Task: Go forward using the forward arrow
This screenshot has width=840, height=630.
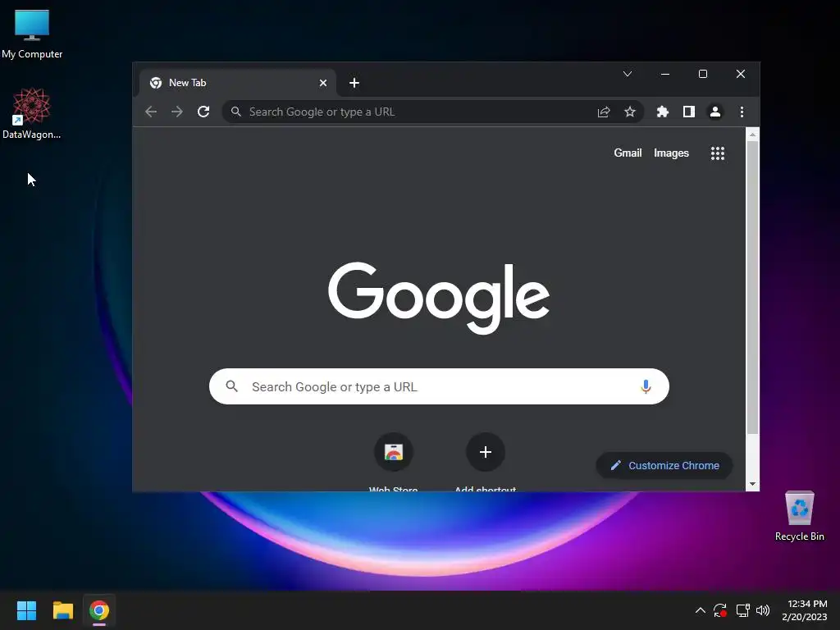Action: (x=177, y=112)
